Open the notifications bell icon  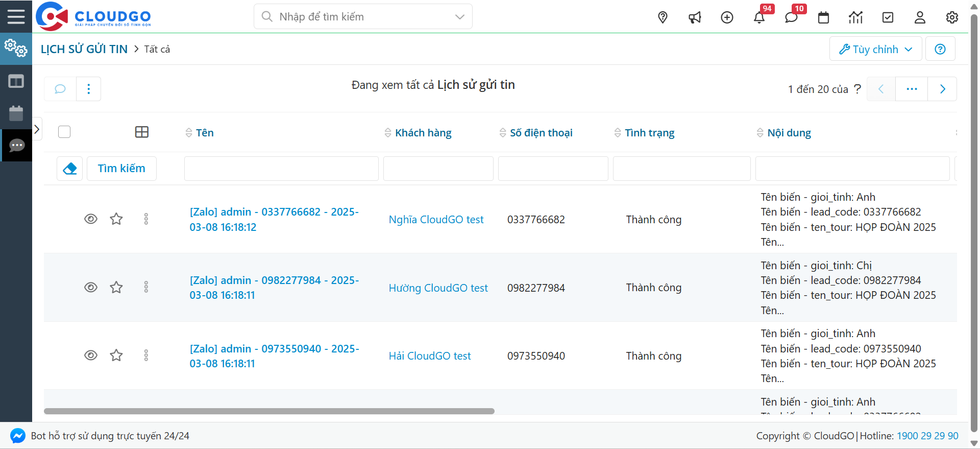pos(759,17)
